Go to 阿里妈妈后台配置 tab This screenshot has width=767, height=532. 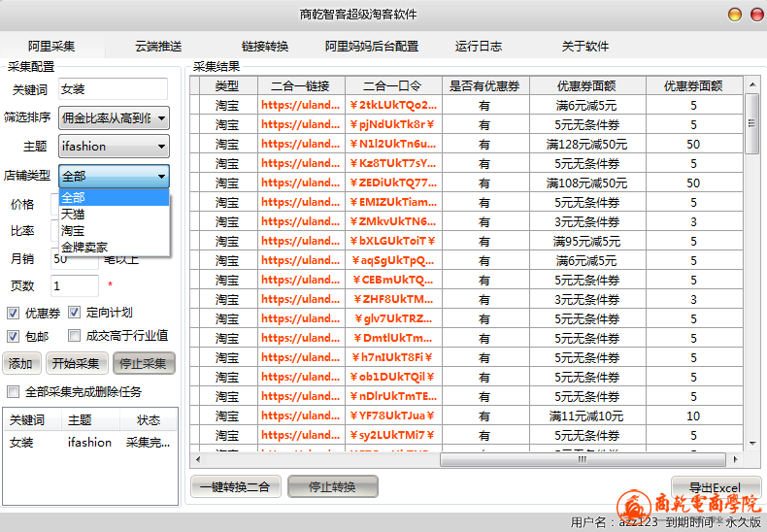tap(372, 46)
